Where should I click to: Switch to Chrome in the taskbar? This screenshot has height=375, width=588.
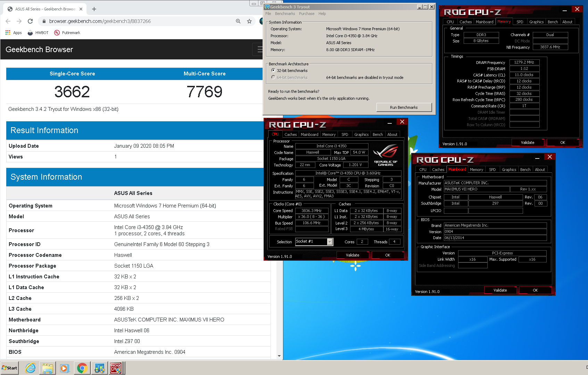[82, 368]
